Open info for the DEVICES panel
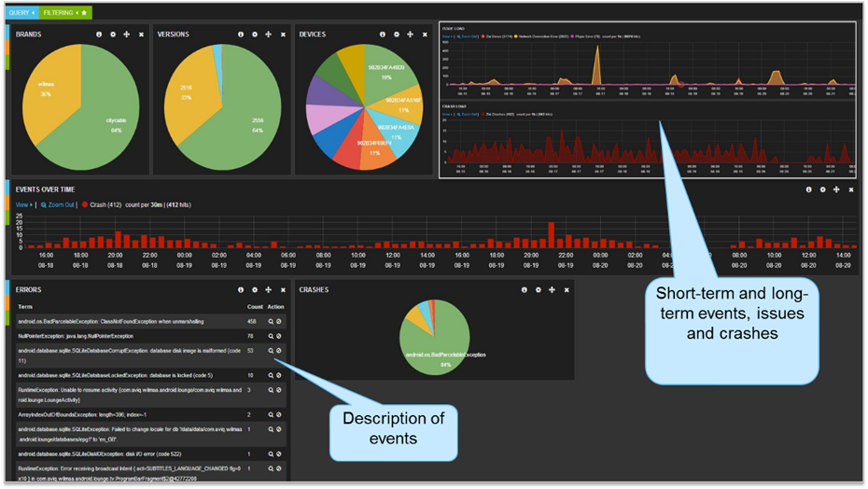 pyautogui.click(x=383, y=35)
